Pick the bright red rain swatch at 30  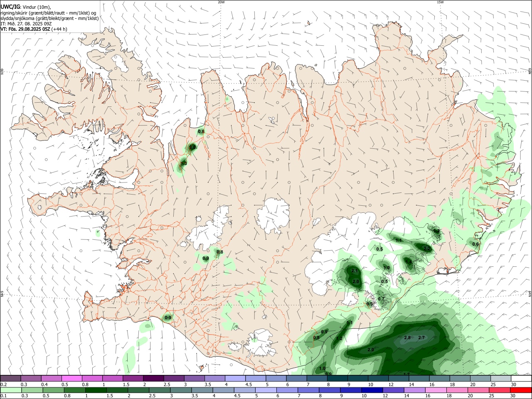521,390
